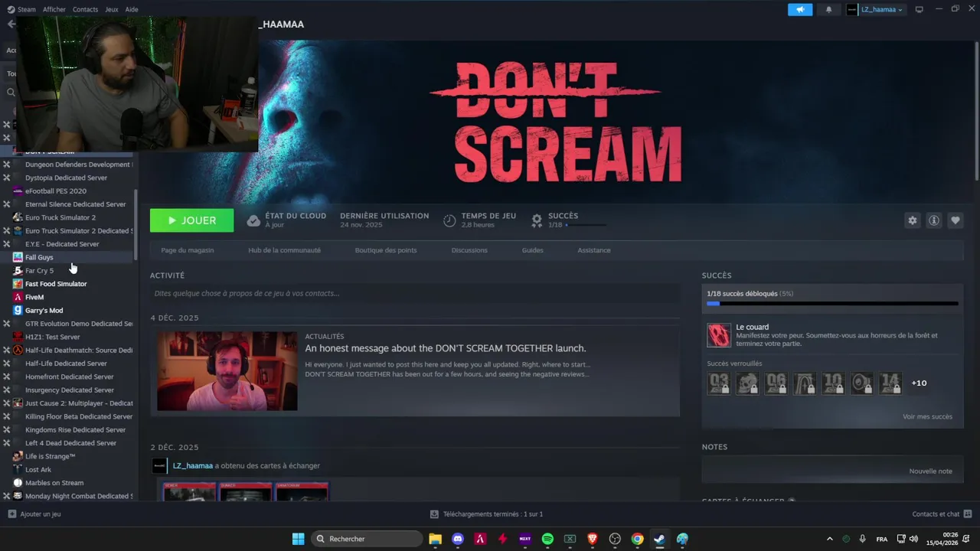Open Contacts et chat icon
The height and width of the screenshot is (551, 980).
(x=968, y=514)
